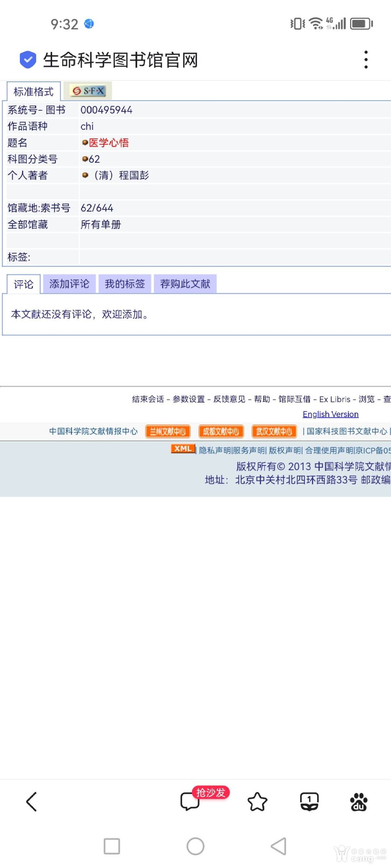The image size is (391, 868).
Task: Switch to the 标准格式 tab
Action: click(34, 91)
